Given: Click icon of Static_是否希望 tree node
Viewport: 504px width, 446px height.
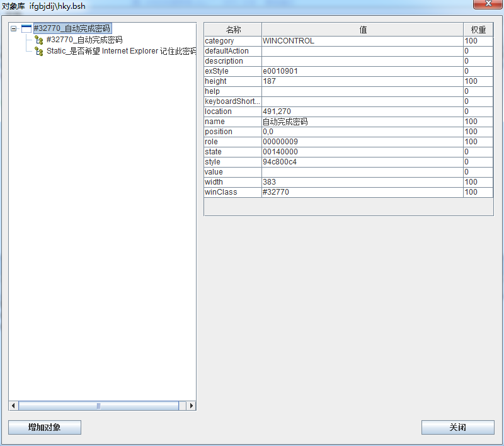Looking at the screenshot, I should pyautogui.click(x=39, y=51).
